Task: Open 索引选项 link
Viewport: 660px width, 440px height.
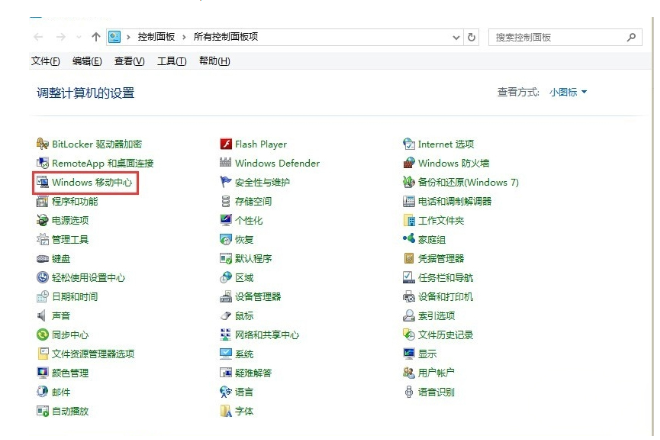Action: 436,316
